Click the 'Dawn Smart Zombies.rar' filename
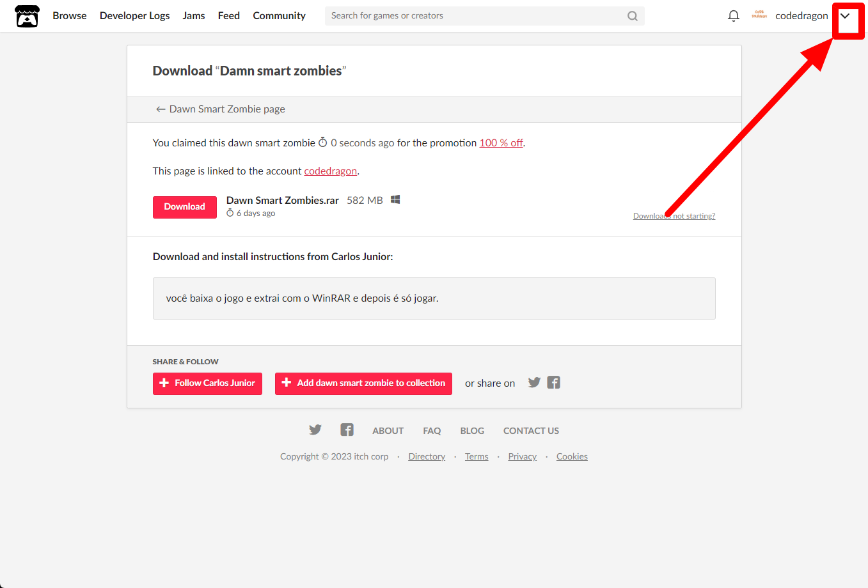The image size is (868, 588). [283, 200]
